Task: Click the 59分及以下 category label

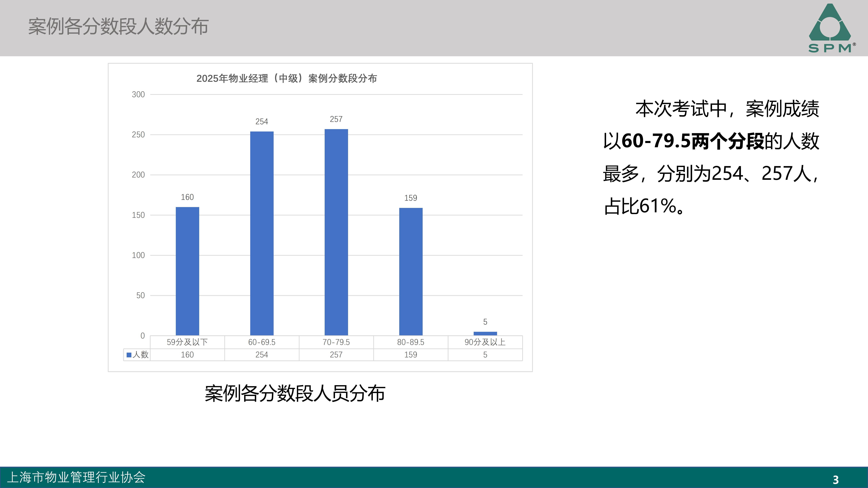Action: [187, 342]
